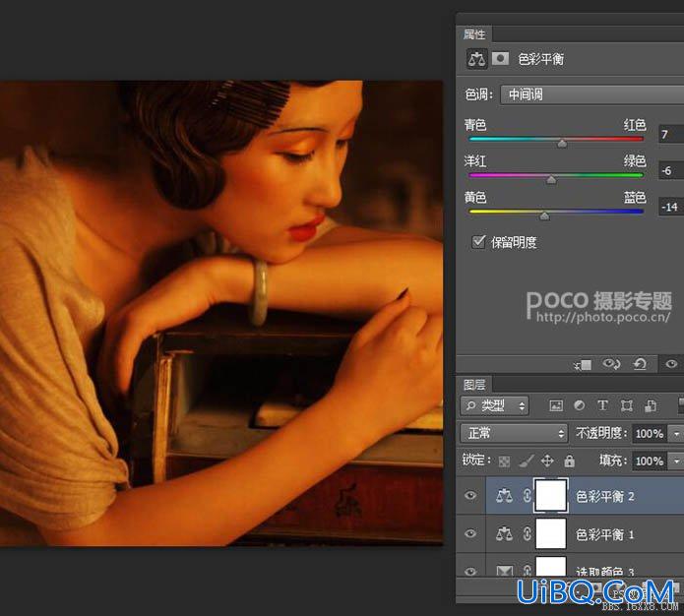Click the magenta-green slider handle
Screen dimensions: 684x616
551,179
